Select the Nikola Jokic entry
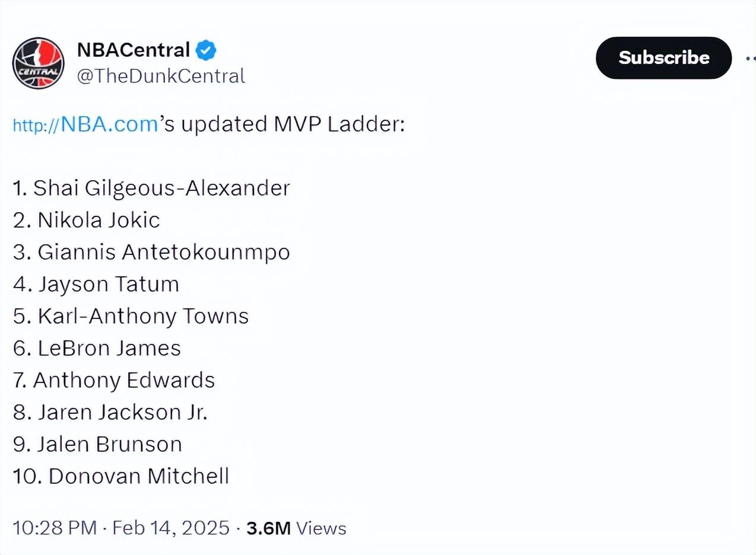Image resolution: width=756 pixels, height=555 pixels. click(x=87, y=220)
